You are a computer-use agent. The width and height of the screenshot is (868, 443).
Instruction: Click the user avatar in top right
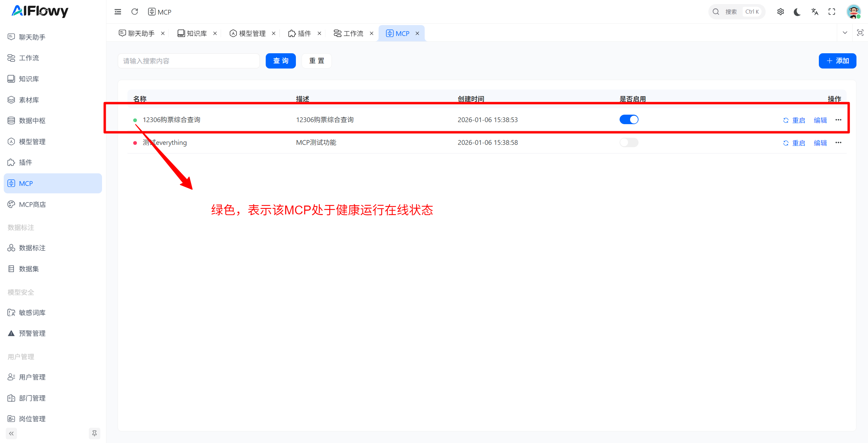[853, 12]
